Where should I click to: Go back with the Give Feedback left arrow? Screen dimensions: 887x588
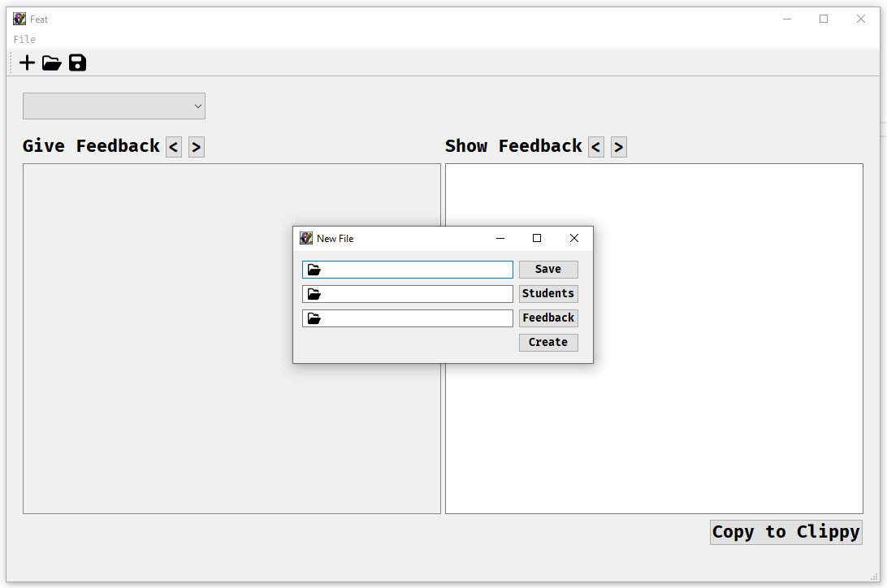click(173, 147)
